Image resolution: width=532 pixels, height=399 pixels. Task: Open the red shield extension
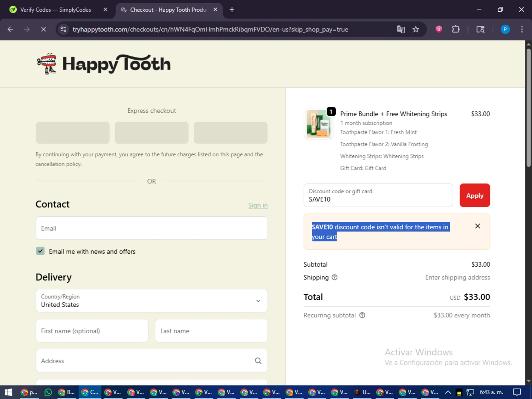(x=439, y=29)
